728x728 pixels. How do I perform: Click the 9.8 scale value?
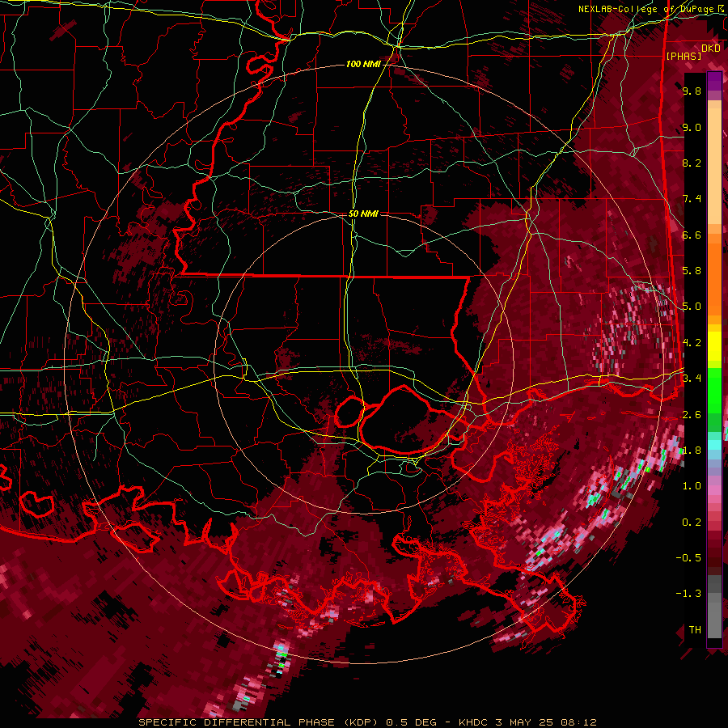(692, 91)
